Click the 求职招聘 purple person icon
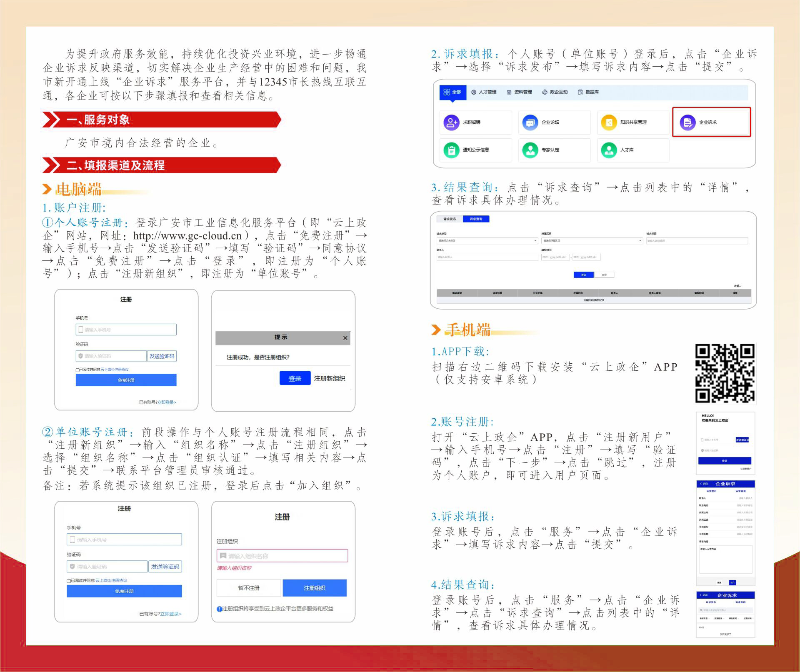 tap(451, 122)
